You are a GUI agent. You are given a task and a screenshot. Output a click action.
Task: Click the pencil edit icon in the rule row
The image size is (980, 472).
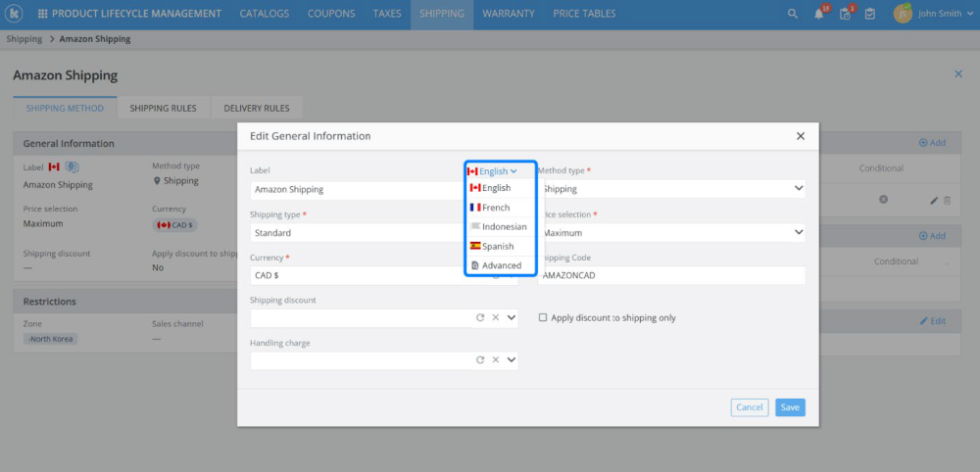[934, 201]
